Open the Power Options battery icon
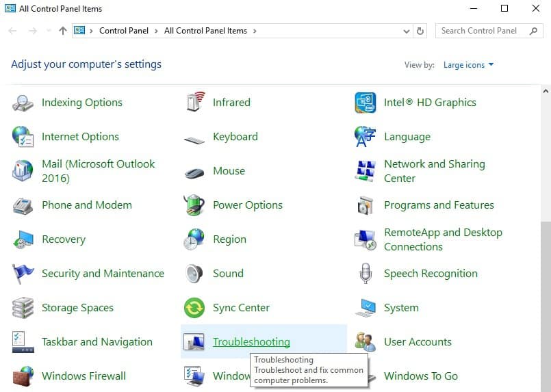551x392 pixels. [194, 205]
